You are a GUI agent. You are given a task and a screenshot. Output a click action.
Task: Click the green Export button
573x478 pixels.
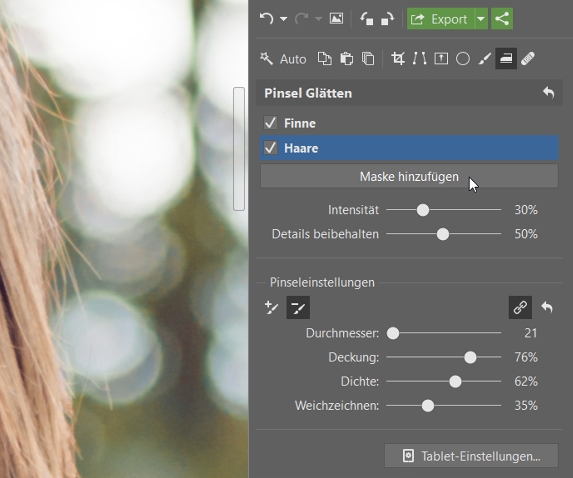click(x=440, y=19)
